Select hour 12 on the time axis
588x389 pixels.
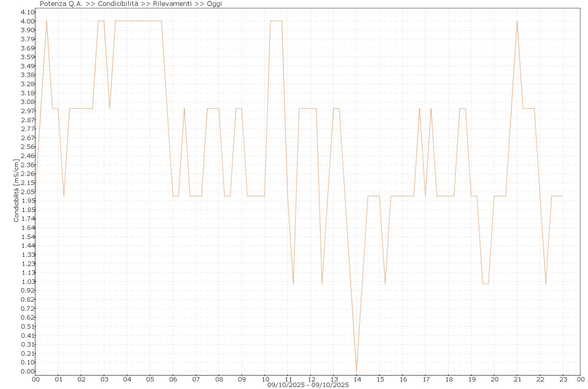[311, 379]
